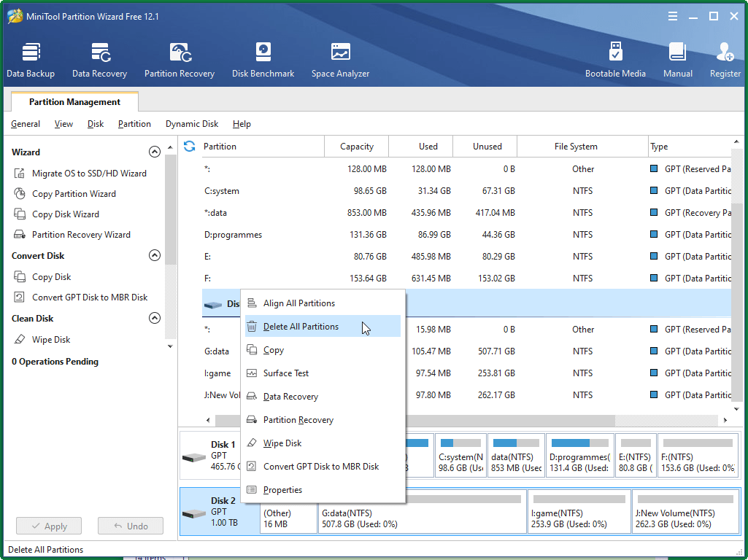Select Wipe Disk in the sidebar

coord(50,340)
